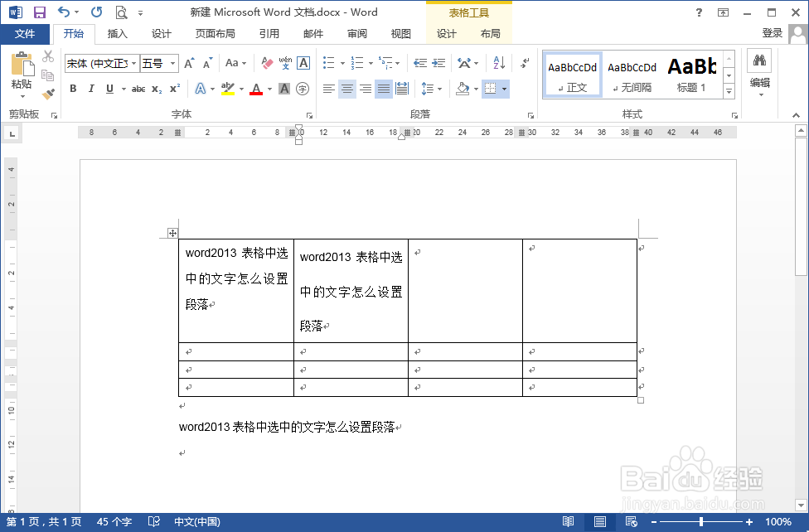Toggle subscript formatting
This screenshot has width=809, height=532.
[157, 89]
